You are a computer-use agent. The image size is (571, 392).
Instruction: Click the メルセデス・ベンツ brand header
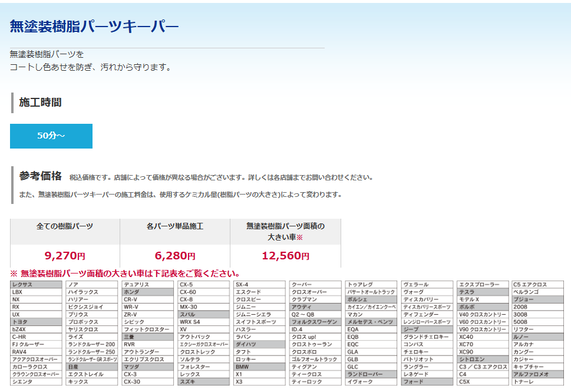pyautogui.click(x=370, y=322)
